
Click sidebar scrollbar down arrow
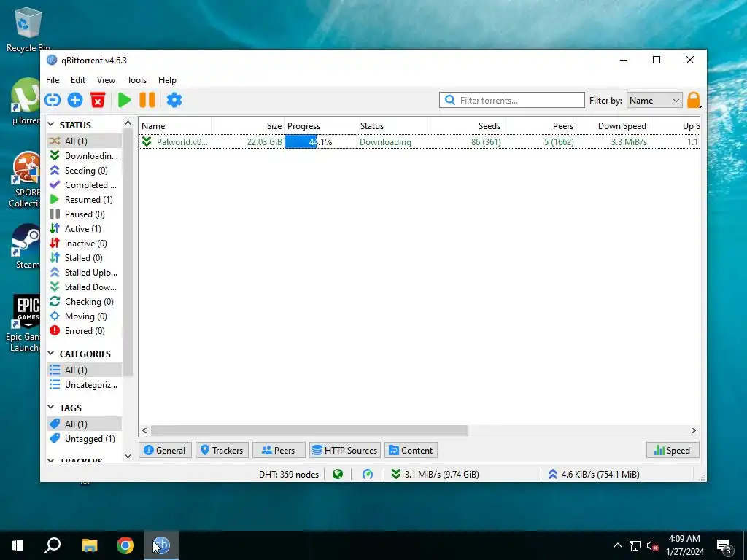(128, 456)
